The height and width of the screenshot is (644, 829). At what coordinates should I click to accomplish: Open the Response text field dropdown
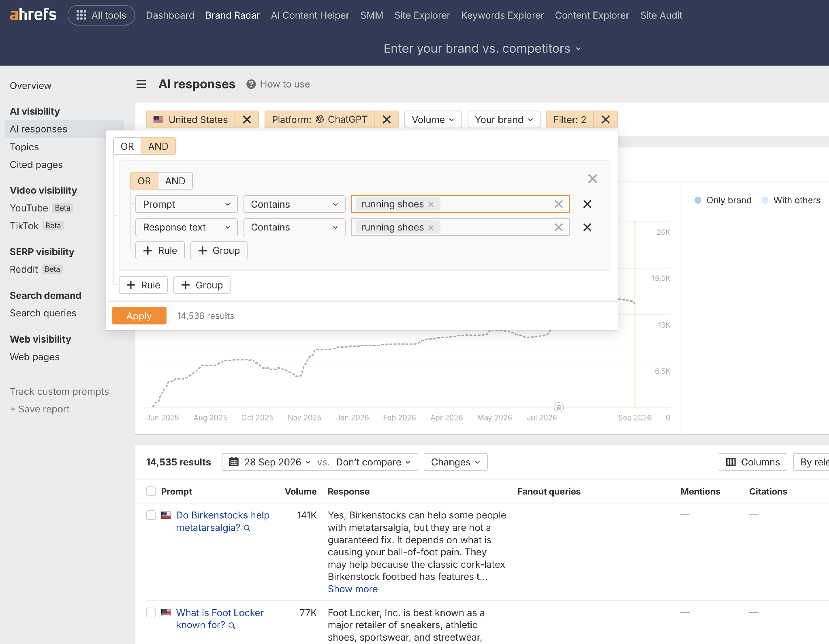(186, 227)
